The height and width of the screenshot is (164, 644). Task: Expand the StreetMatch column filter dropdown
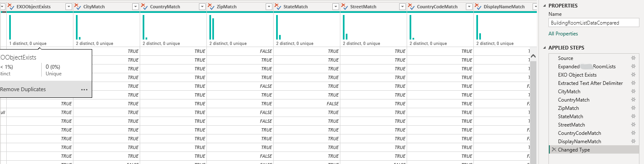click(x=402, y=7)
